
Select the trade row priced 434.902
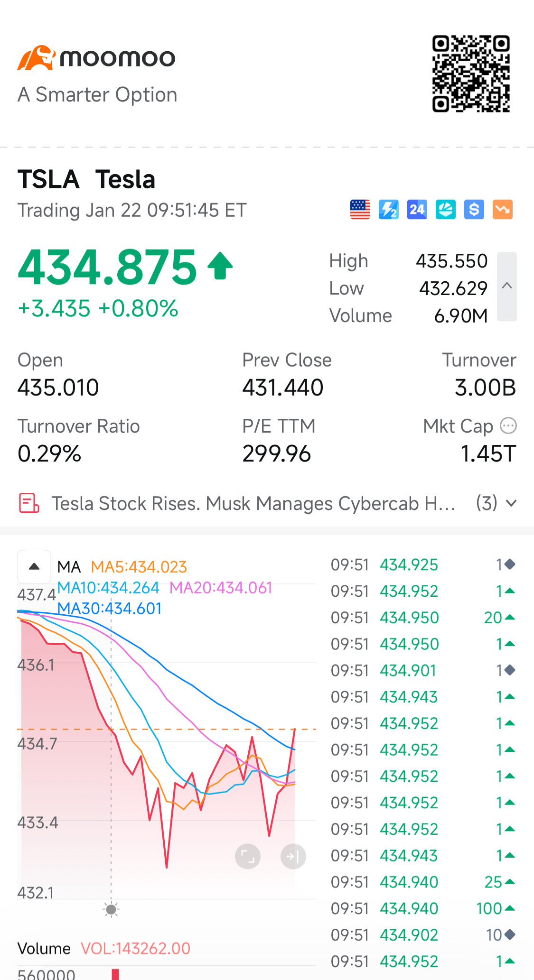(423, 935)
